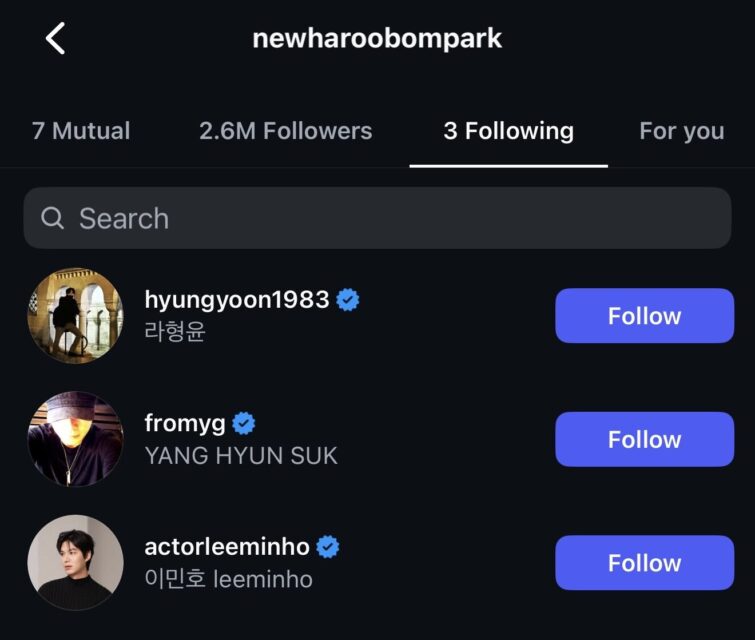Click the search magnifier icon
The width and height of the screenshot is (755, 640).
(53, 218)
